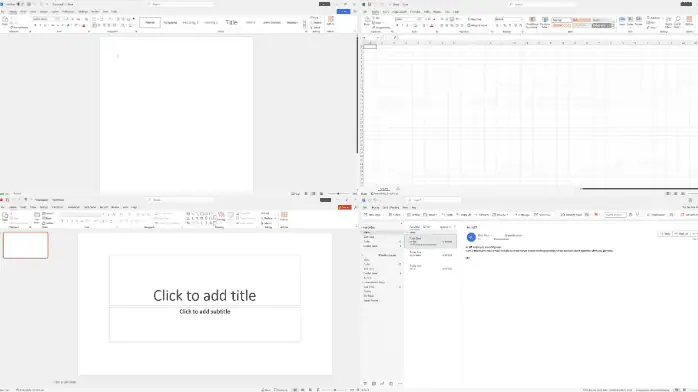The width and height of the screenshot is (698, 392).
Task: Click Format as Table in Excel
Action: tap(545, 22)
